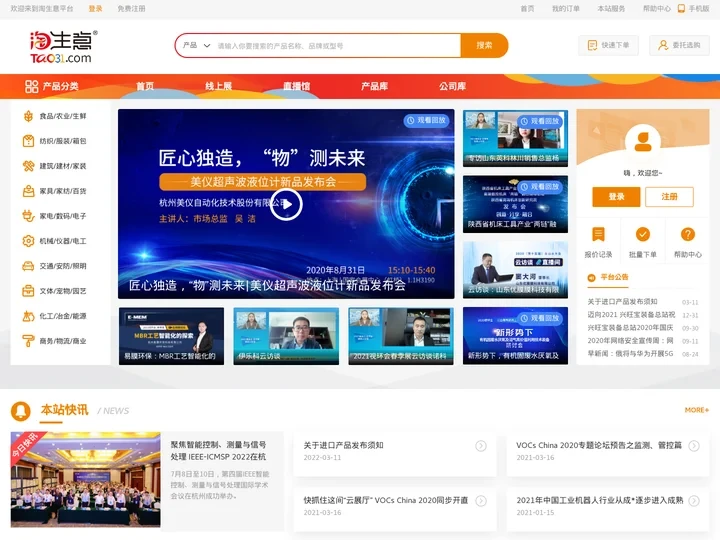Click the 家电/数码/电子 category icon
720x540 pixels.
(x=28, y=216)
